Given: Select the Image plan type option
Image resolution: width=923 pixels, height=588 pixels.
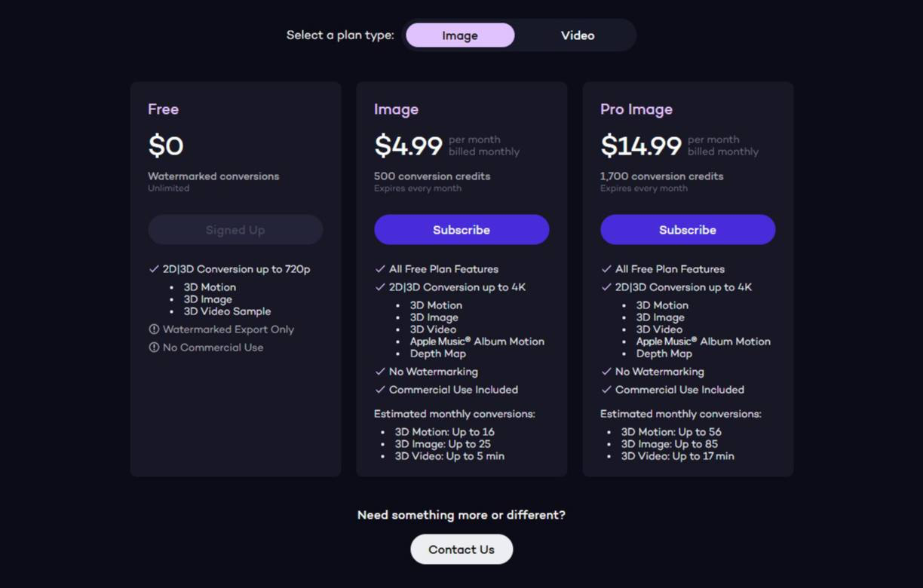Looking at the screenshot, I should [x=460, y=35].
